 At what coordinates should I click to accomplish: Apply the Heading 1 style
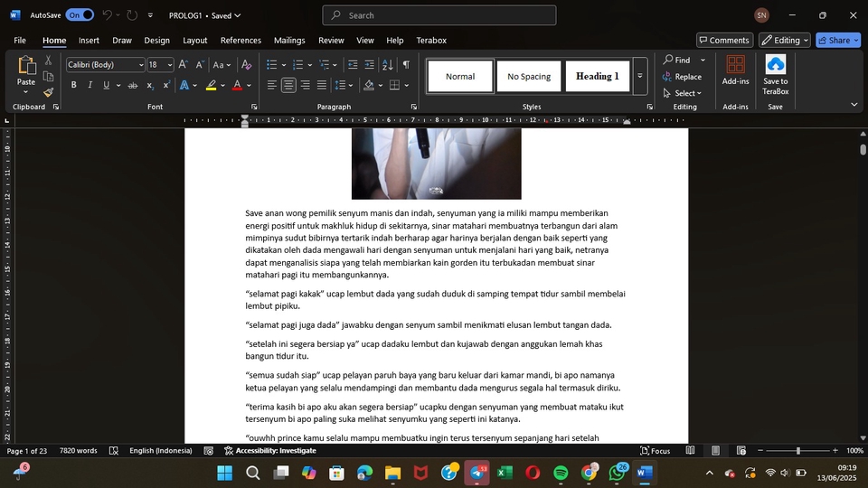[598, 76]
